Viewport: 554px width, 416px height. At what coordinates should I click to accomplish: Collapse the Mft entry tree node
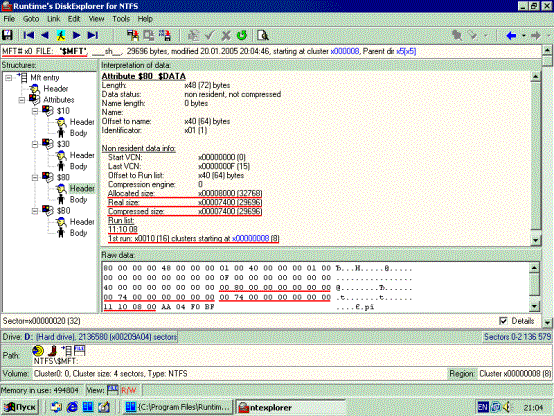[x=8, y=78]
